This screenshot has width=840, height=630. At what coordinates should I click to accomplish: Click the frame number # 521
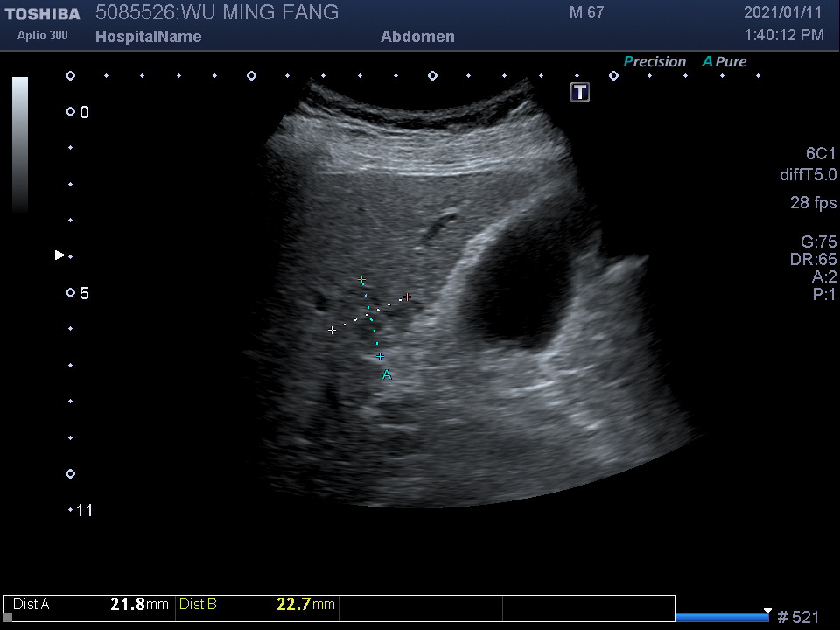798,617
